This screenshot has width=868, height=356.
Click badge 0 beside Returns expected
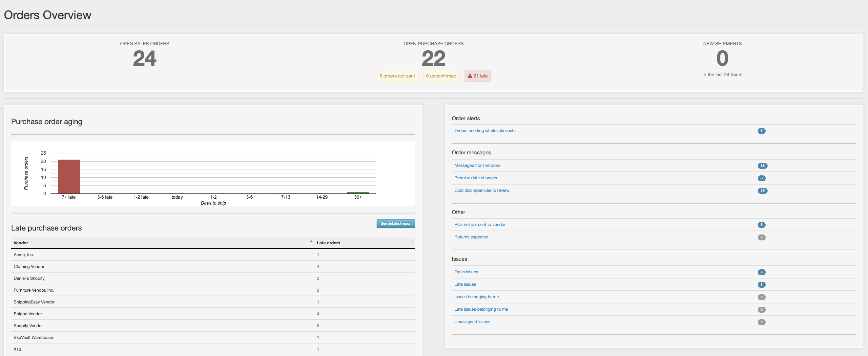click(761, 237)
